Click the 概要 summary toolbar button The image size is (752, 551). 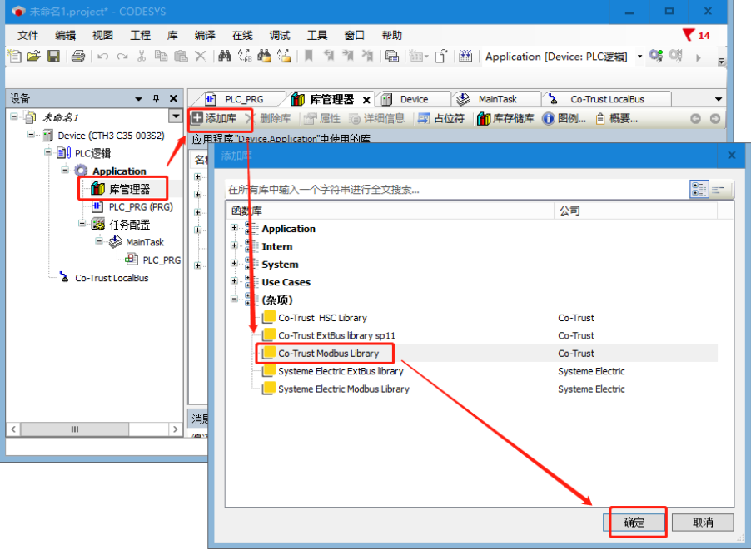coord(617,118)
